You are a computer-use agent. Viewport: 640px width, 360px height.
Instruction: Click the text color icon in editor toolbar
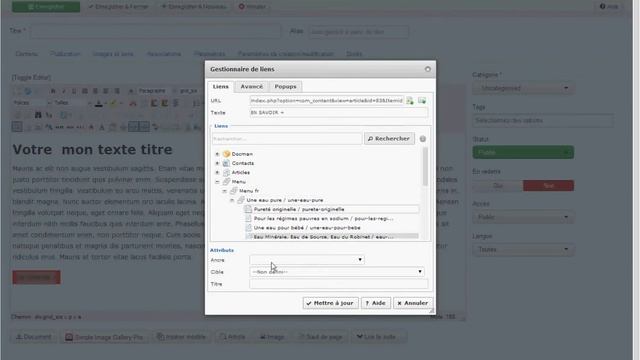coord(98,103)
